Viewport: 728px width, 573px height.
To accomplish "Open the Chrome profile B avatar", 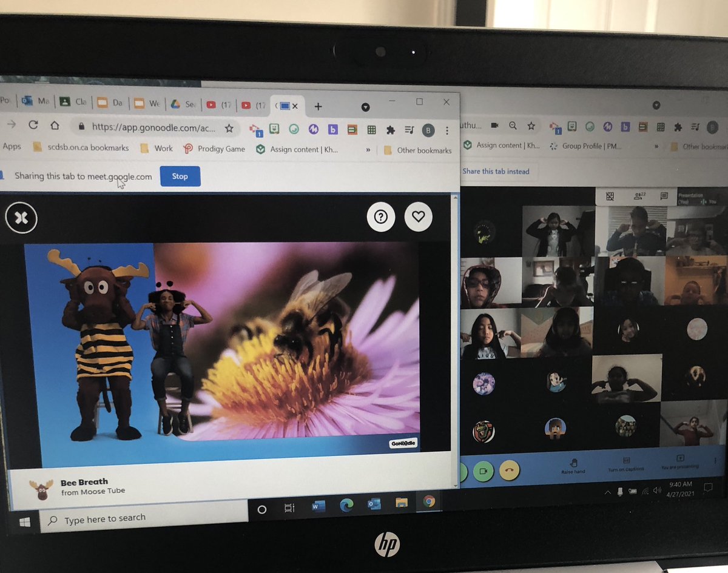I will pyautogui.click(x=428, y=130).
